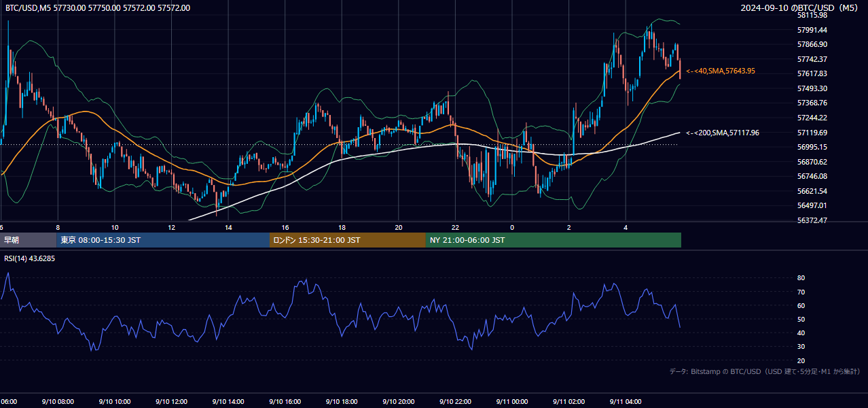Click hour tick 16 under price chart
868x408 pixels.
click(285, 228)
